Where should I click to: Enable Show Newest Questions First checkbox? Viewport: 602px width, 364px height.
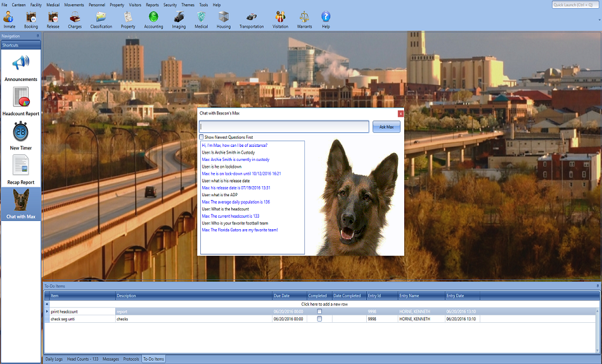(202, 137)
